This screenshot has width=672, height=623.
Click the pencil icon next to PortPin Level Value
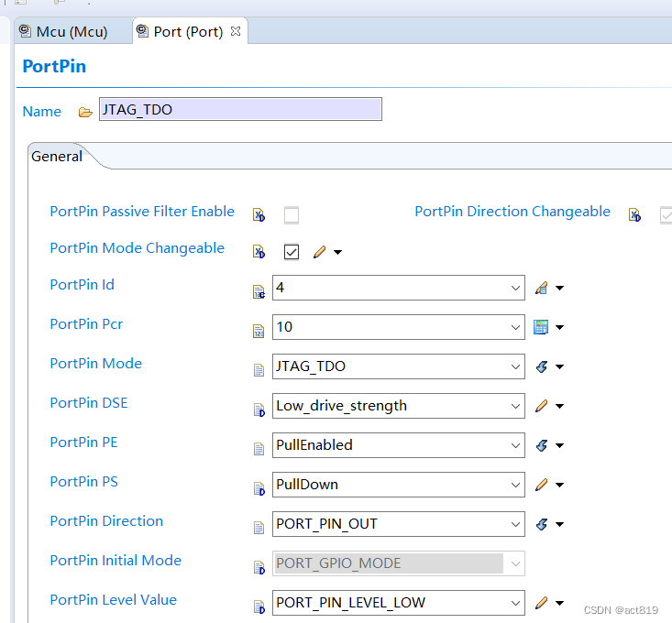pyautogui.click(x=541, y=603)
